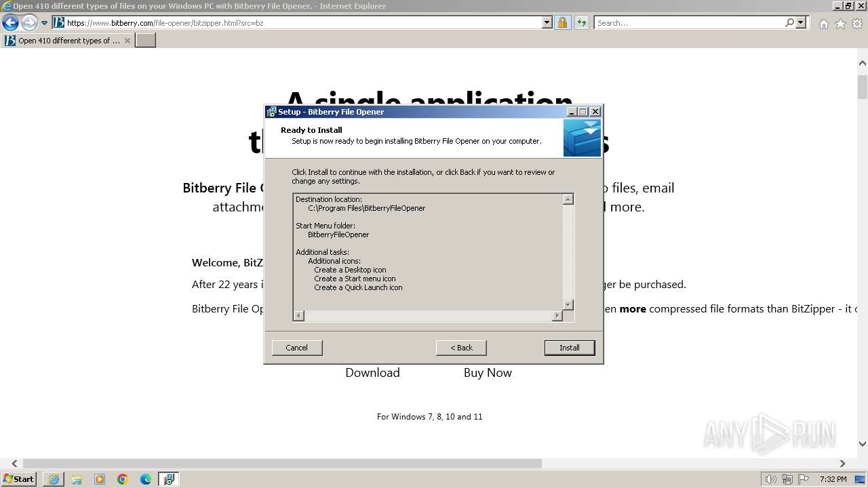Click 'For Windows 7, 8, 10 and 11' text

430,417
